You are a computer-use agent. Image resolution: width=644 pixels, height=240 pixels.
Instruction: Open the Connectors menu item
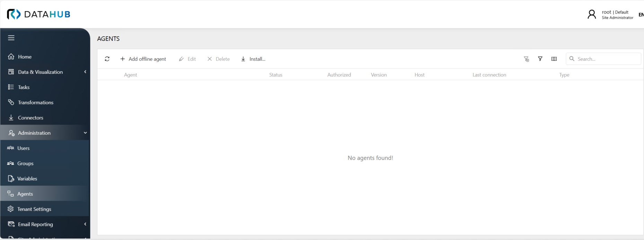click(31, 117)
